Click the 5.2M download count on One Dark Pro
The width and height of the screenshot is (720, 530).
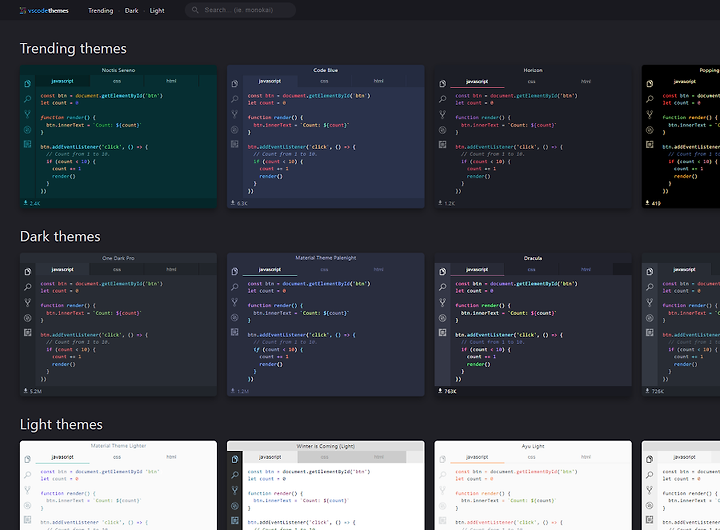pyautogui.click(x=33, y=391)
